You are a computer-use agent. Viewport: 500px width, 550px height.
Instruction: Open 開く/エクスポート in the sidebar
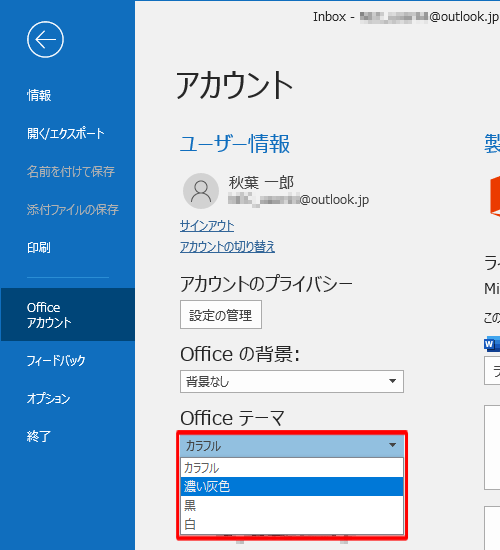point(66,133)
